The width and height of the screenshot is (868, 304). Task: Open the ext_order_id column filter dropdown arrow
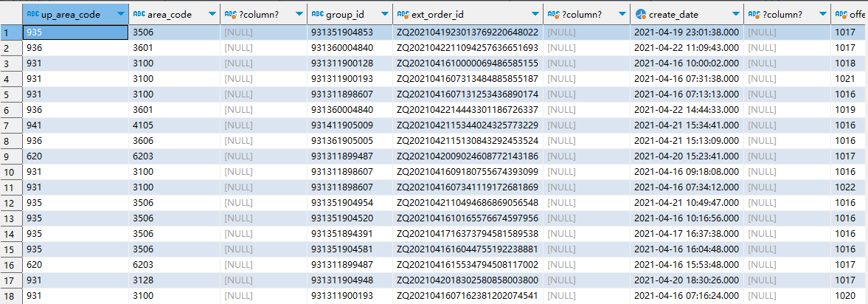point(535,15)
